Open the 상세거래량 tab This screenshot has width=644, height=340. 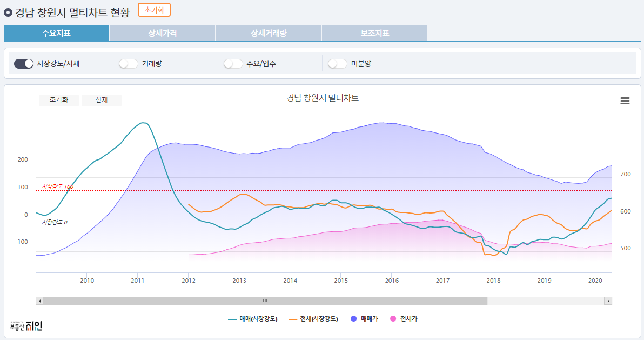[x=269, y=33]
